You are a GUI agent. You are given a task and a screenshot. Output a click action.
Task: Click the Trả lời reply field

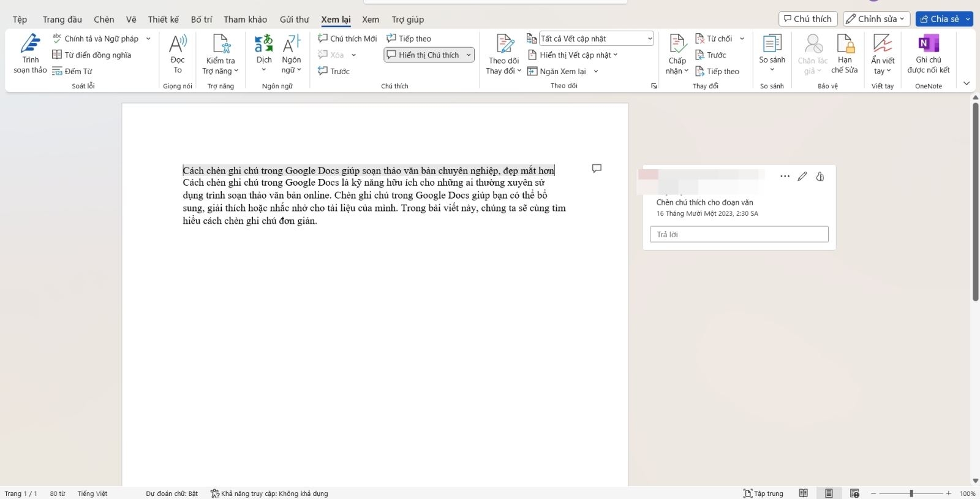click(739, 234)
